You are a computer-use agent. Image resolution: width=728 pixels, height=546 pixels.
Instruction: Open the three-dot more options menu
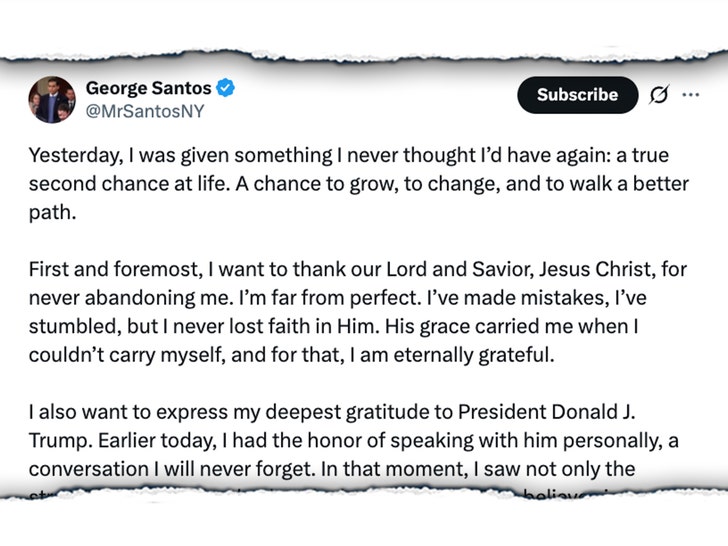(690, 95)
